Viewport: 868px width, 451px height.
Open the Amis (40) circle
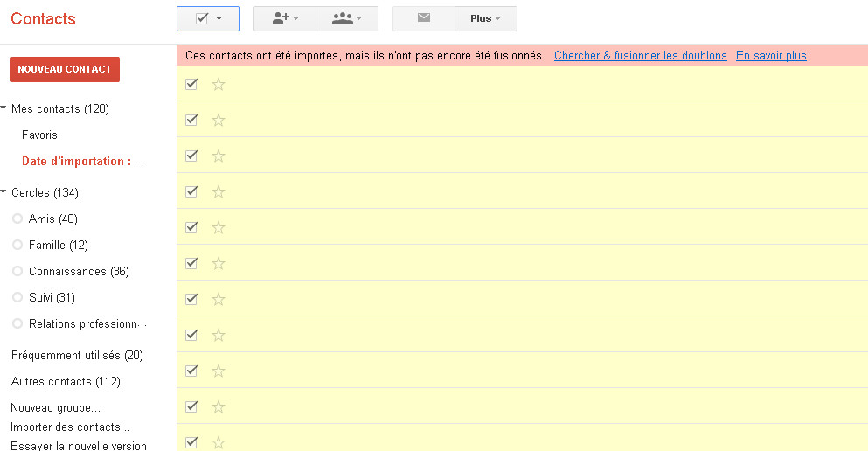(x=52, y=219)
